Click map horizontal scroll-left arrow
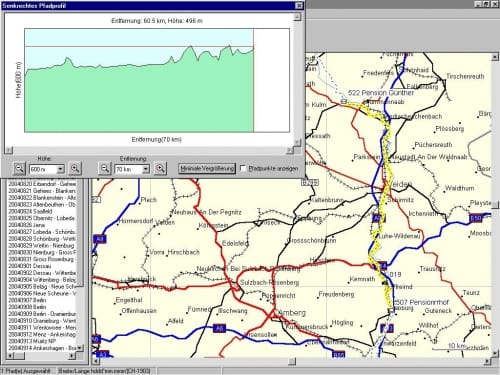The height and width of the screenshot is (375, 500). click(96, 361)
